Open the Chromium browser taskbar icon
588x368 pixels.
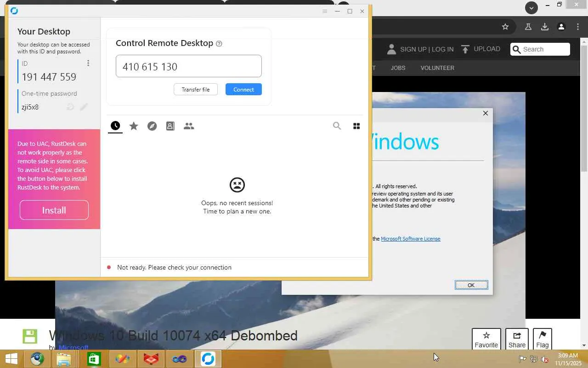point(37,359)
